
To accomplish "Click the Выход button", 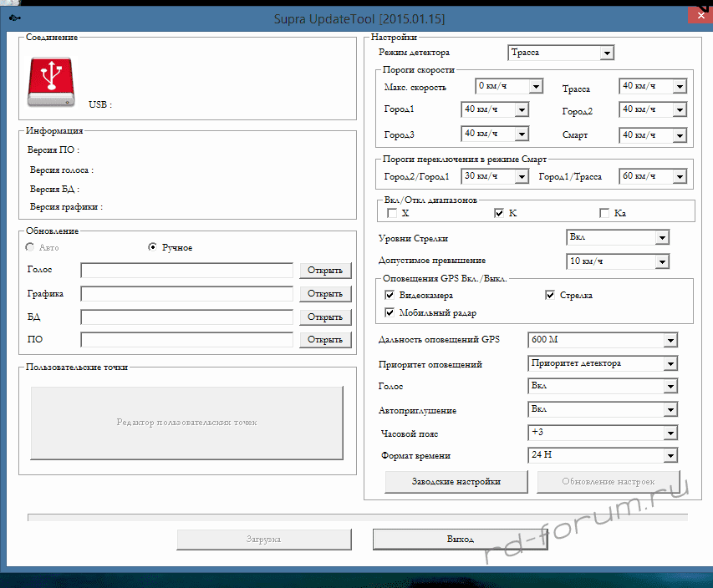I will pyautogui.click(x=461, y=540).
